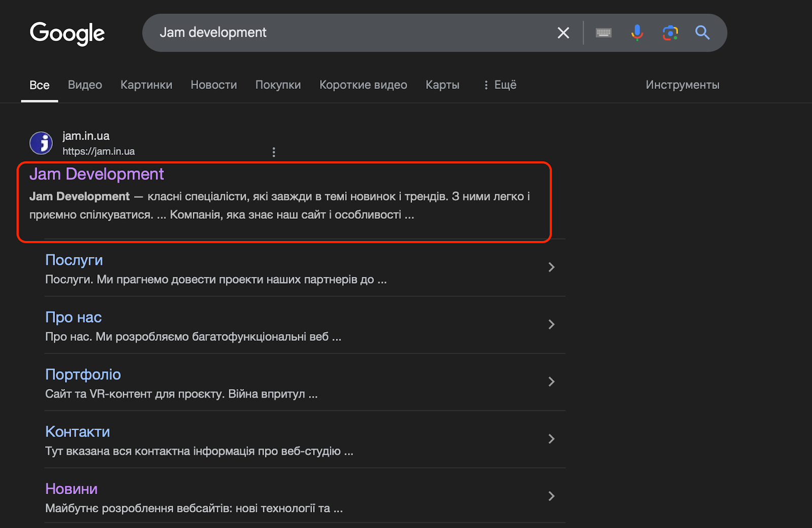Viewport: 812px width, 528px height.
Task: Open the Ещё more options dropdown
Action: coord(500,85)
